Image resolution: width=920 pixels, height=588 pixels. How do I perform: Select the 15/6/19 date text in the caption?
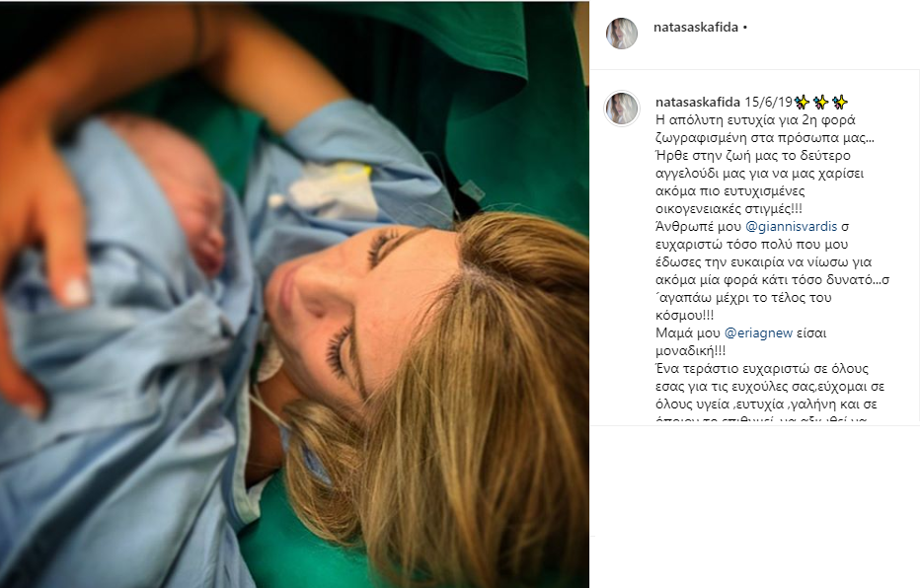tap(768, 102)
